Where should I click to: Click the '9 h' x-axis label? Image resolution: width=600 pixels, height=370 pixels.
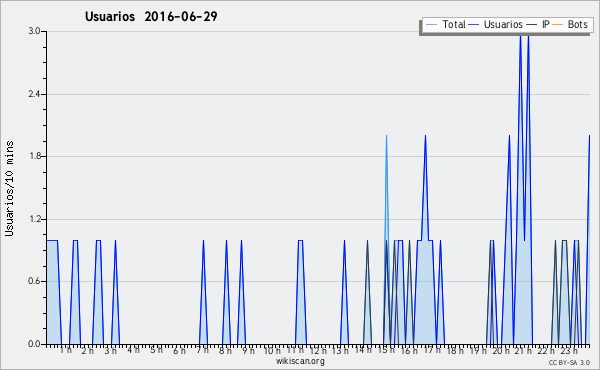tap(248, 350)
